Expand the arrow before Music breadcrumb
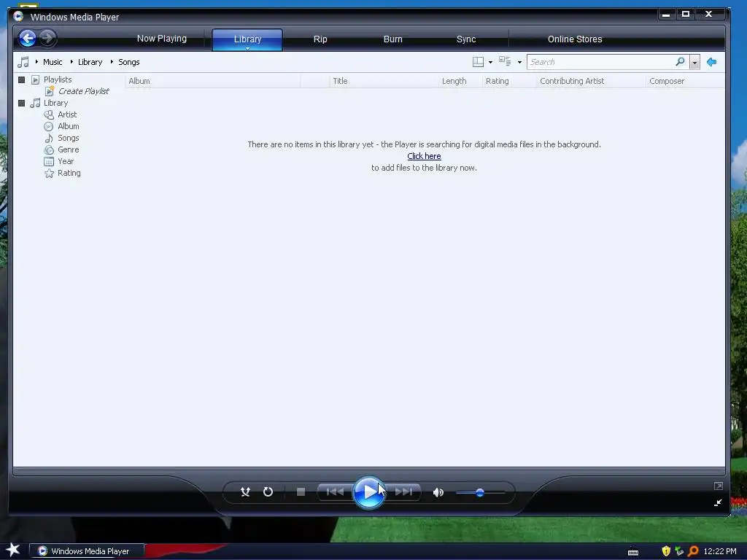Image resolution: width=747 pixels, height=560 pixels. click(x=36, y=62)
